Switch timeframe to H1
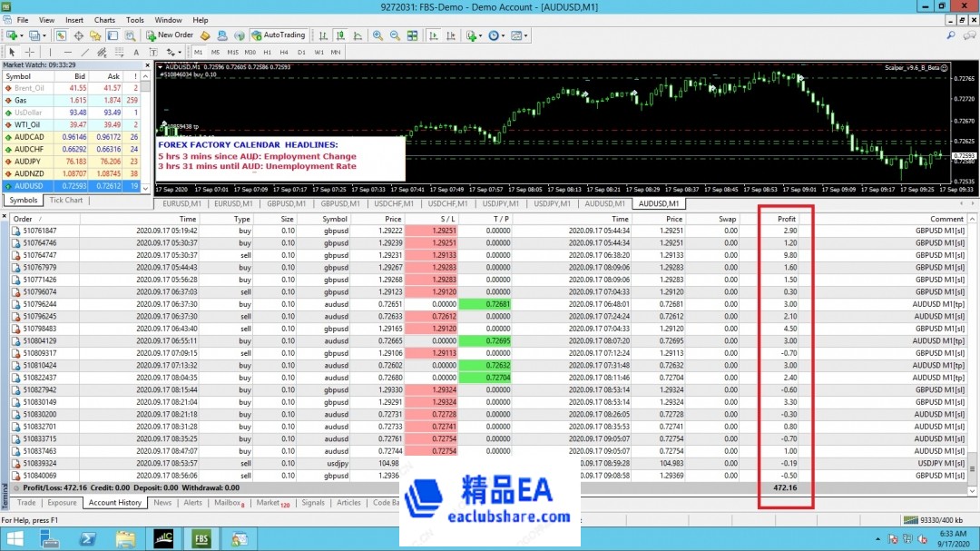The image size is (980, 551). pyautogui.click(x=268, y=53)
